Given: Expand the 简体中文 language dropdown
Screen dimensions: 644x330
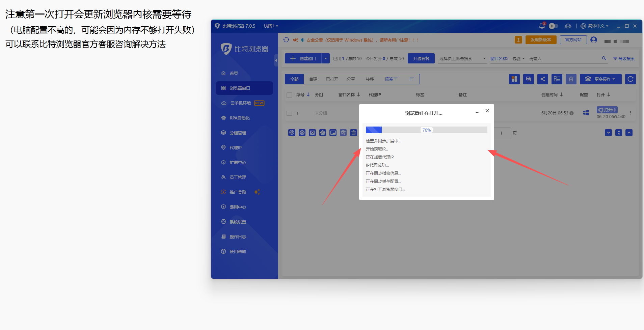Looking at the screenshot, I should point(594,26).
